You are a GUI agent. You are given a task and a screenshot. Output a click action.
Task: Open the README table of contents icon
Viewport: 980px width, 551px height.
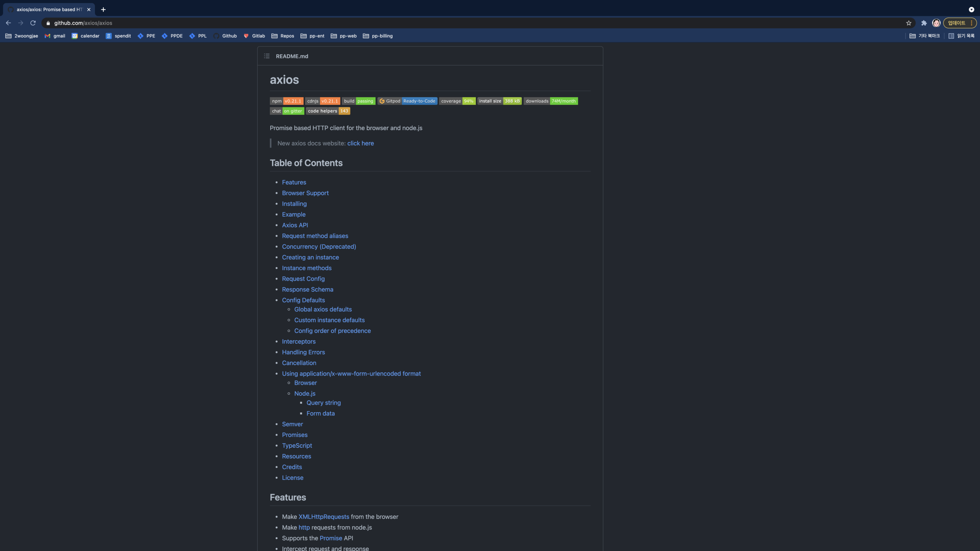click(267, 56)
